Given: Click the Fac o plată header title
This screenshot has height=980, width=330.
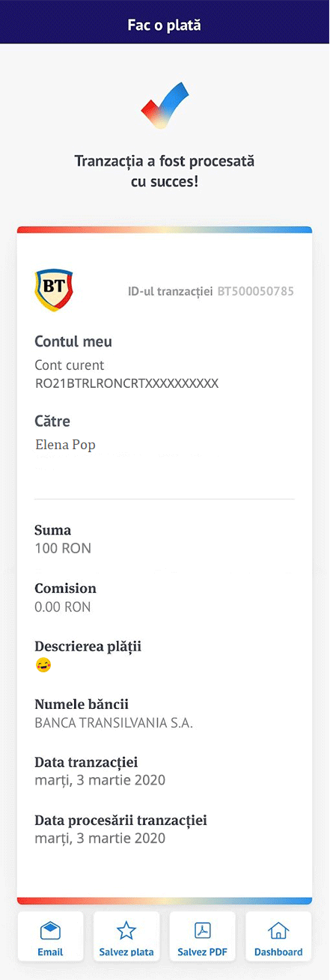Looking at the screenshot, I should 165,25.
